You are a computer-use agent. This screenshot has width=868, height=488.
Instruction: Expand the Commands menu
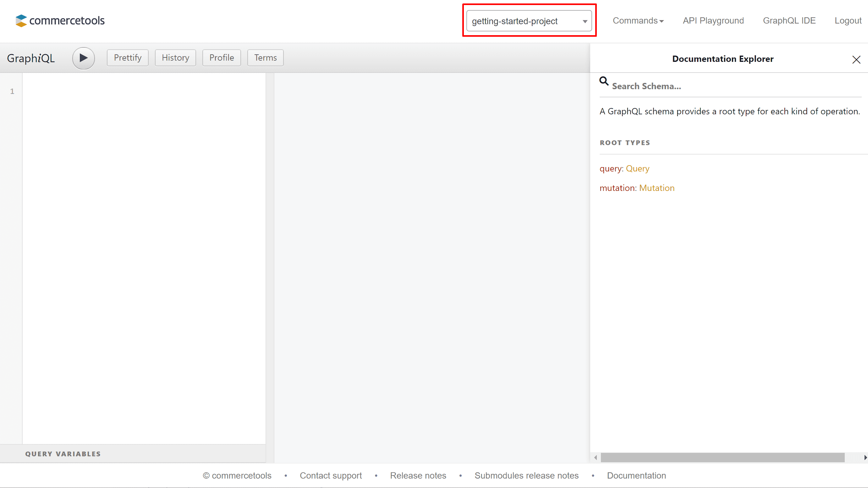pos(638,20)
